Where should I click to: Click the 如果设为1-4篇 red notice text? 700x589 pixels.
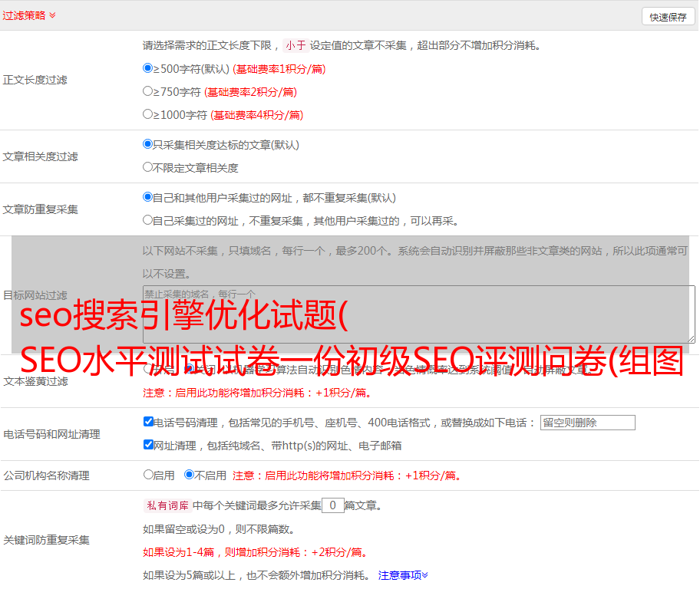click(256, 552)
